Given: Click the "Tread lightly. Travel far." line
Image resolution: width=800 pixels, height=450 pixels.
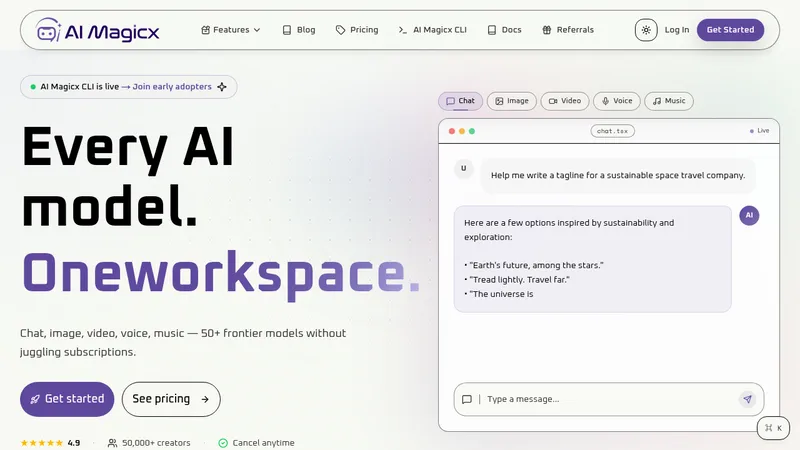Looking at the screenshot, I should (517, 280).
